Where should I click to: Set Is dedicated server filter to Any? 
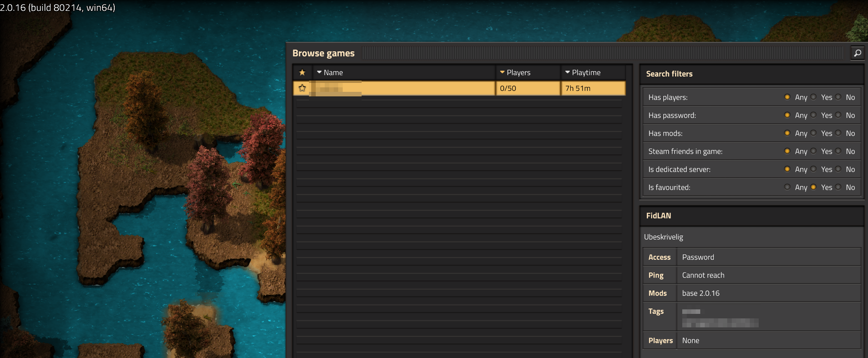click(787, 169)
